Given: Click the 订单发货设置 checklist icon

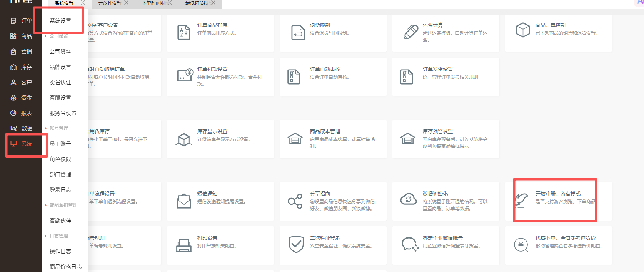Looking at the screenshot, I should (407, 77).
